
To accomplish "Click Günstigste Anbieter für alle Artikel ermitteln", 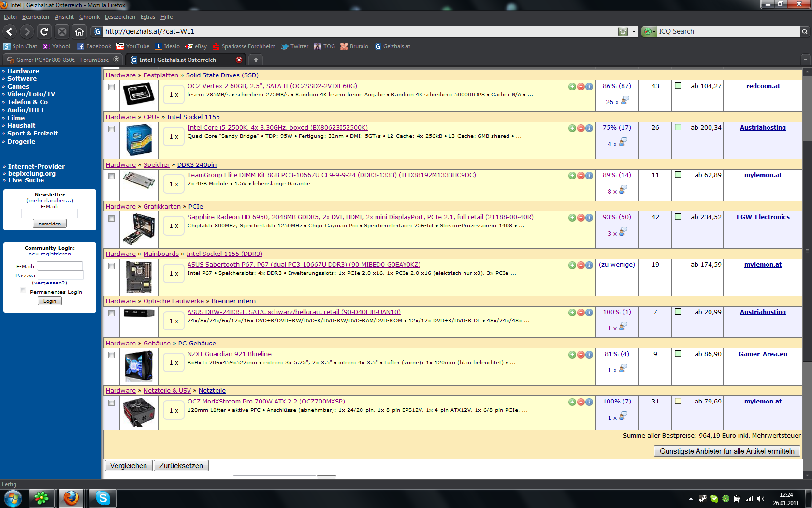I will [x=727, y=451].
